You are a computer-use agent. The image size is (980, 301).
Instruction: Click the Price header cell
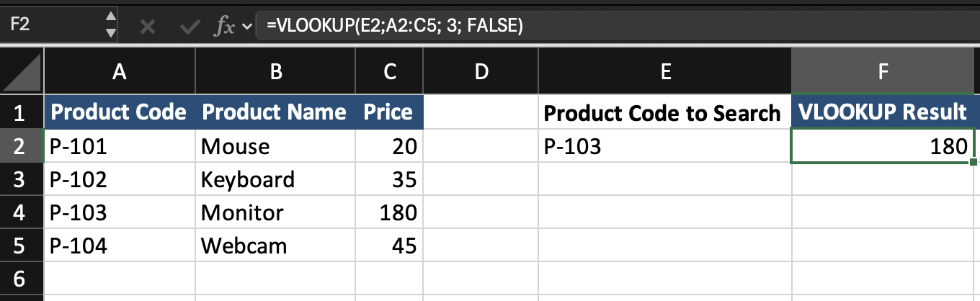[389, 112]
